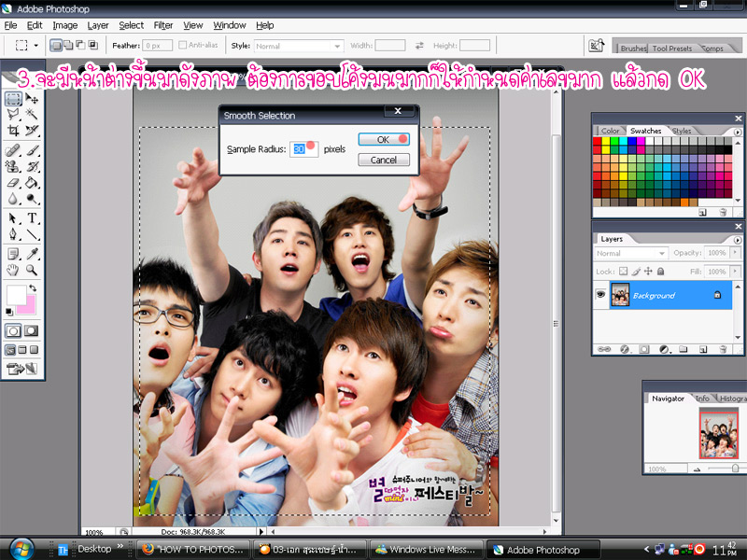The image size is (747, 560).
Task: Switch to the Styles tab
Action: pos(682,131)
